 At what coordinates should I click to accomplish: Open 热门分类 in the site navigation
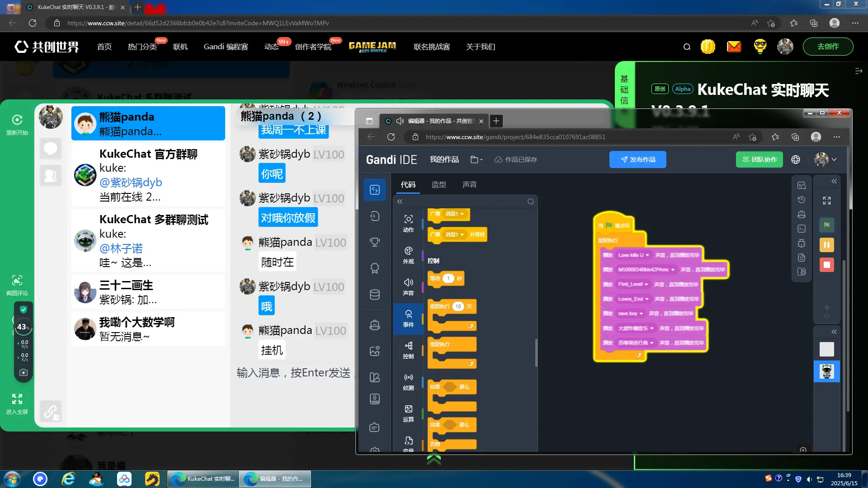pyautogui.click(x=142, y=47)
